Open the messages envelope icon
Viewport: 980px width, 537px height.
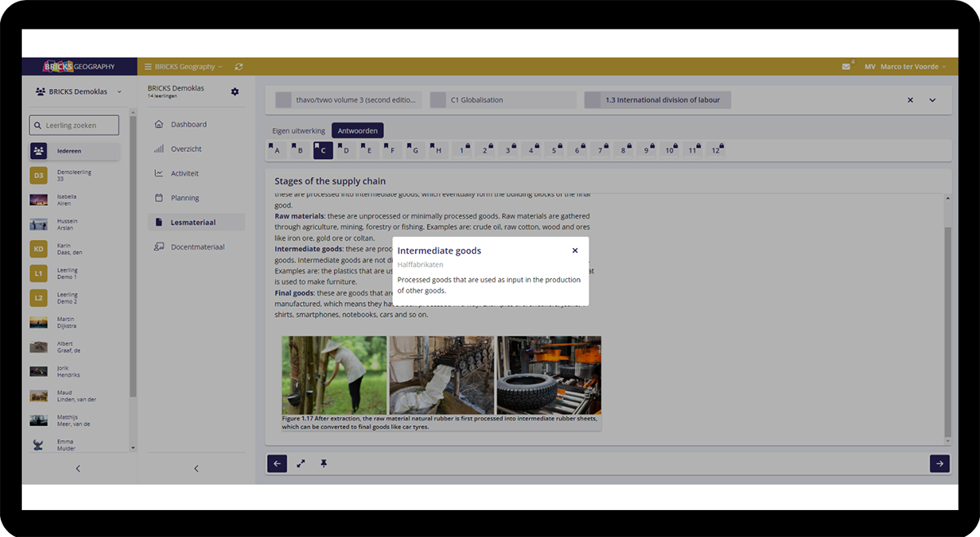(846, 67)
